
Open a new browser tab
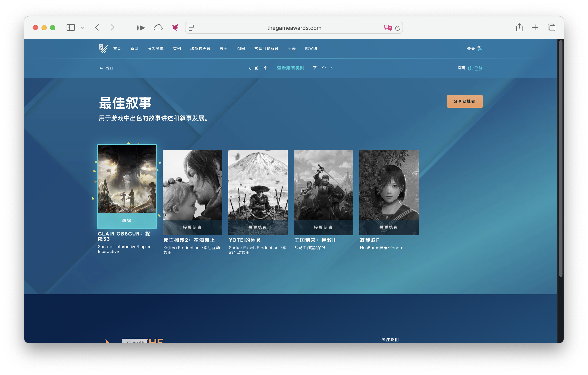tap(535, 27)
